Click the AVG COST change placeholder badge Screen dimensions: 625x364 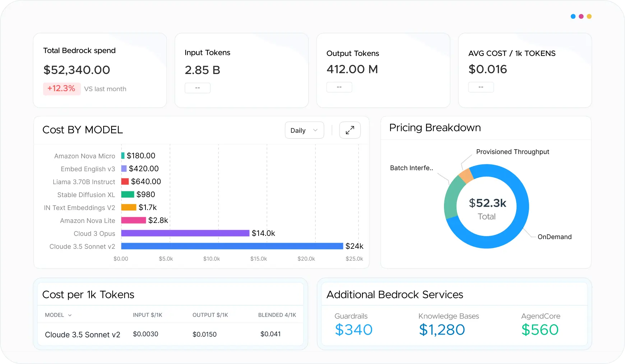pos(481,87)
